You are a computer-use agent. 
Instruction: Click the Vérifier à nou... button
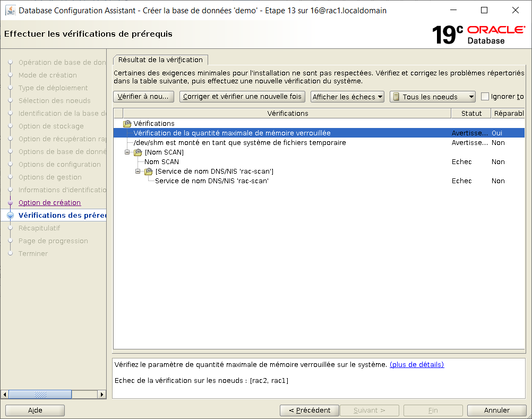click(143, 96)
